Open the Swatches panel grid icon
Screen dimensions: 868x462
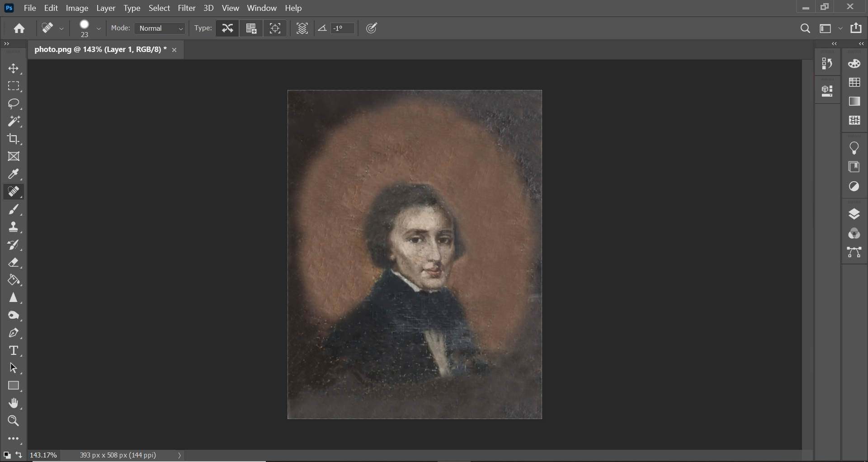(x=854, y=82)
